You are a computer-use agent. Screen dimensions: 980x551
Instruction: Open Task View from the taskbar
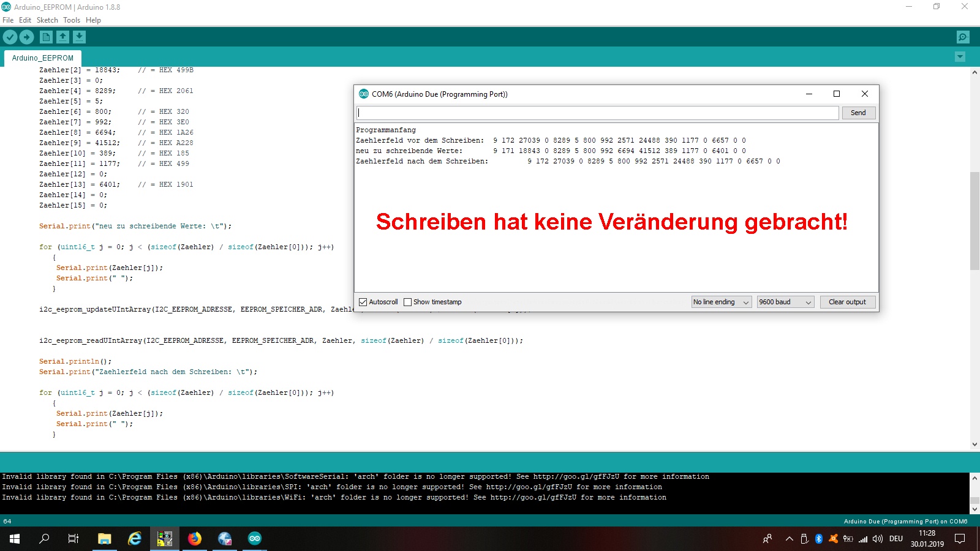[73, 539]
